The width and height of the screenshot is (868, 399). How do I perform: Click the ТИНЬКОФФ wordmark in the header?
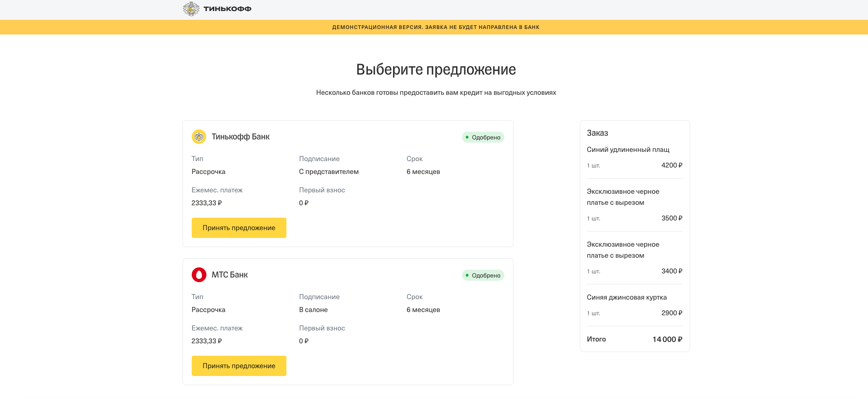click(228, 9)
